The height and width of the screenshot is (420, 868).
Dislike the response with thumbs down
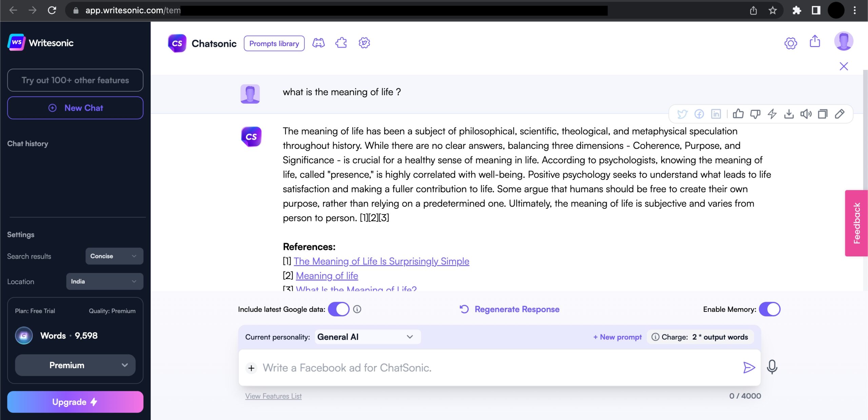tap(755, 114)
